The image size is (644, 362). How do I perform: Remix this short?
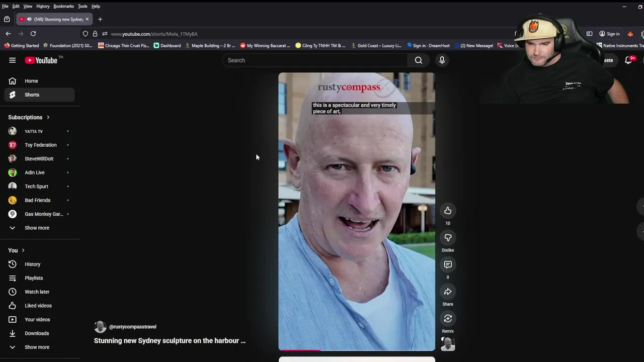pos(448,318)
